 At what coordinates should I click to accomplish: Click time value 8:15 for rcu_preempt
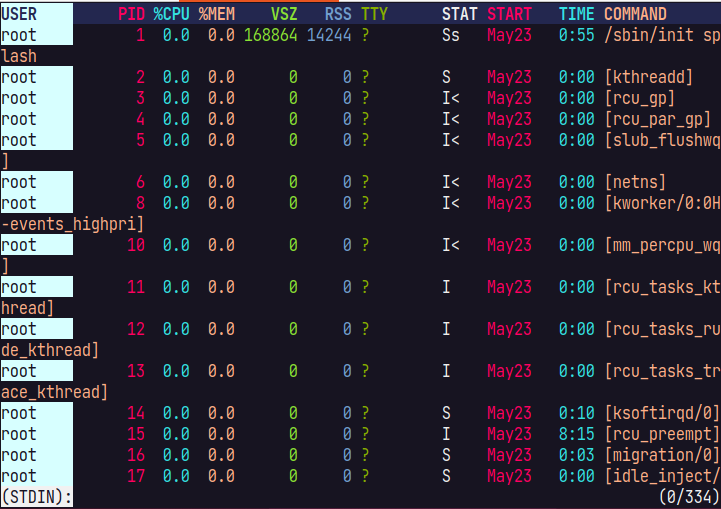577,434
